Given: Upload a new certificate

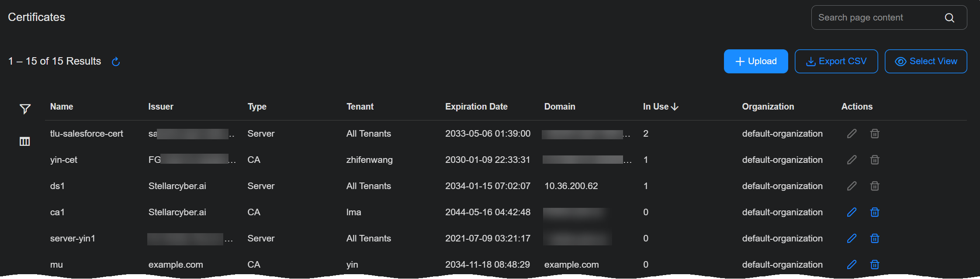Looking at the screenshot, I should click(756, 61).
